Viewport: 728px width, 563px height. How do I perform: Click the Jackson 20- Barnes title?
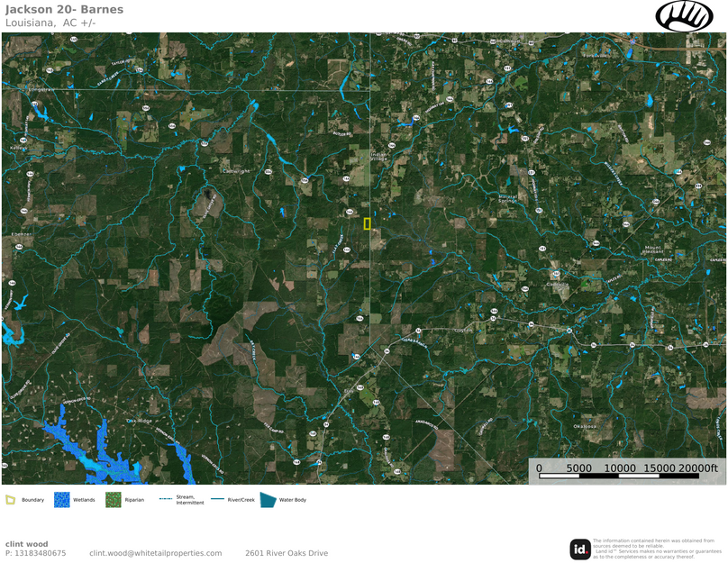click(x=64, y=9)
